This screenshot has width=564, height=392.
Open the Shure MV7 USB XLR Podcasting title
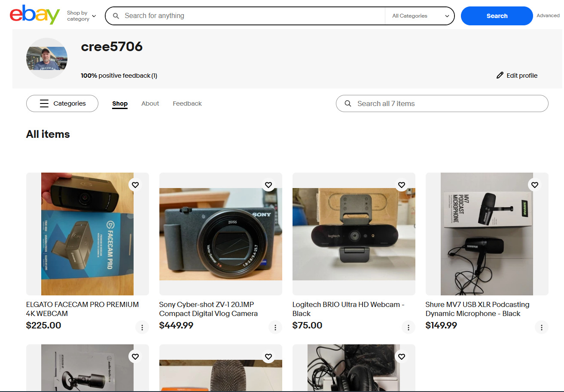click(x=478, y=309)
